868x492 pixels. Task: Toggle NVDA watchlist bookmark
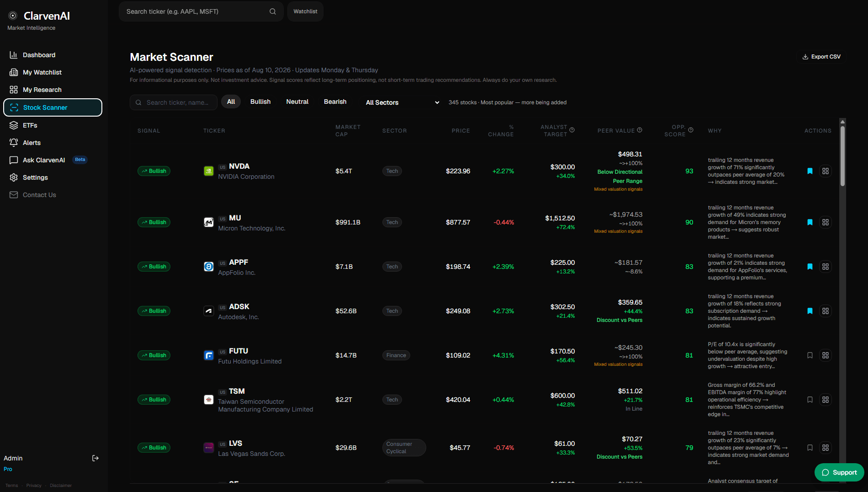click(810, 171)
